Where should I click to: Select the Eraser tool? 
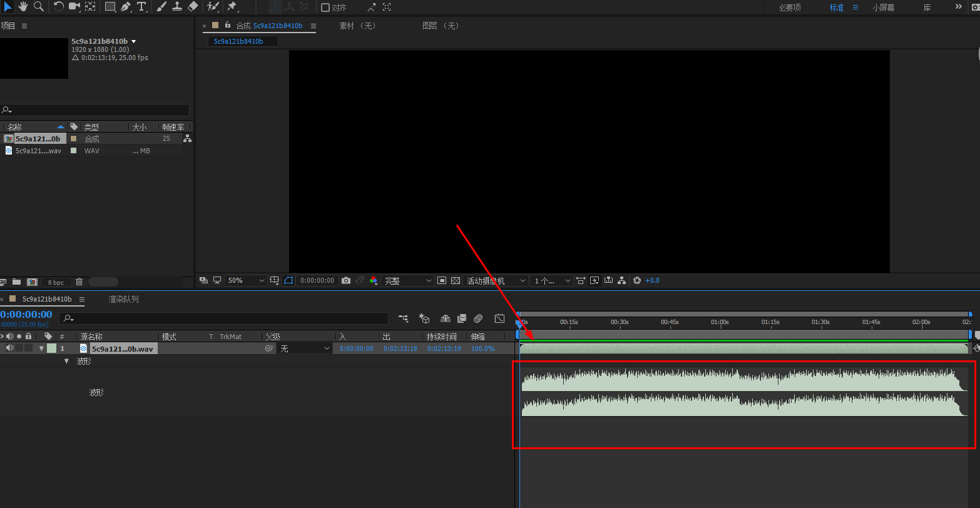pos(193,6)
